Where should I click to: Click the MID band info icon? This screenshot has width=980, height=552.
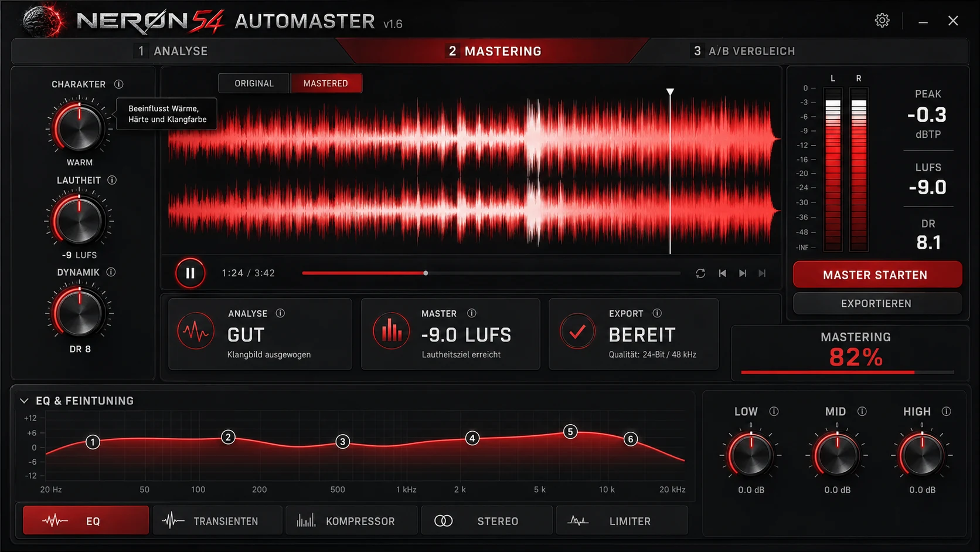[x=862, y=411]
